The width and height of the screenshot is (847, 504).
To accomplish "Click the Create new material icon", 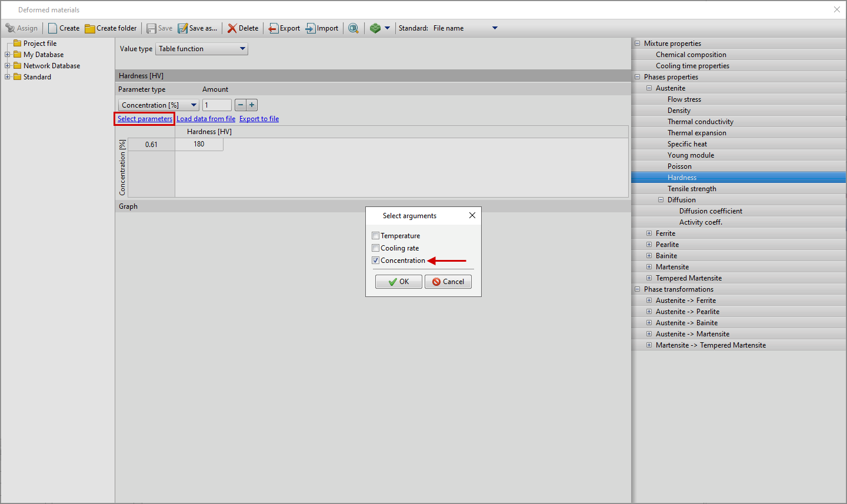I will point(53,28).
